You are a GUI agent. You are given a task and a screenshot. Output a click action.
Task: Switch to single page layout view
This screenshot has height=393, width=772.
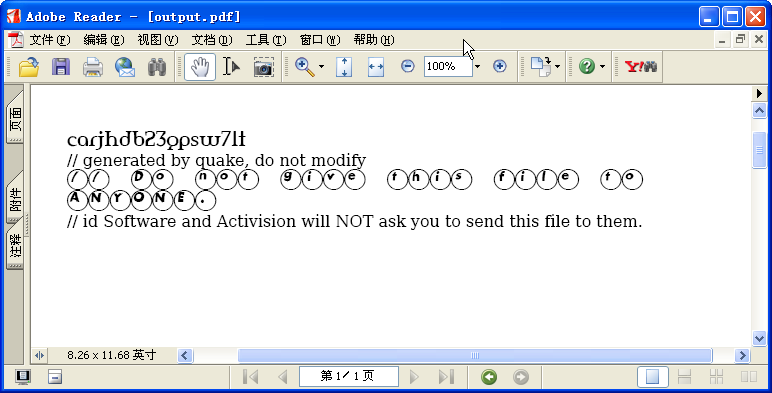[x=652, y=377]
